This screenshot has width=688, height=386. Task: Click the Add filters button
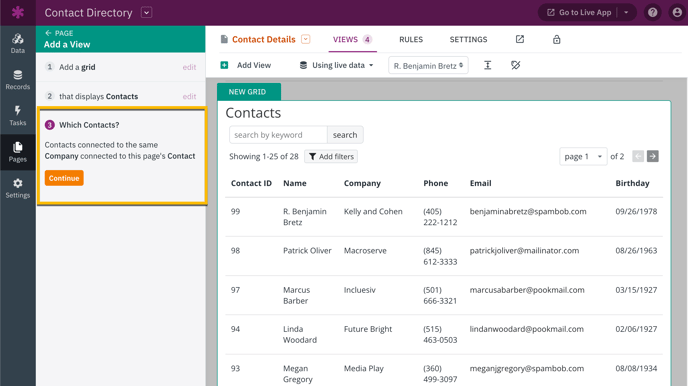click(x=331, y=157)
